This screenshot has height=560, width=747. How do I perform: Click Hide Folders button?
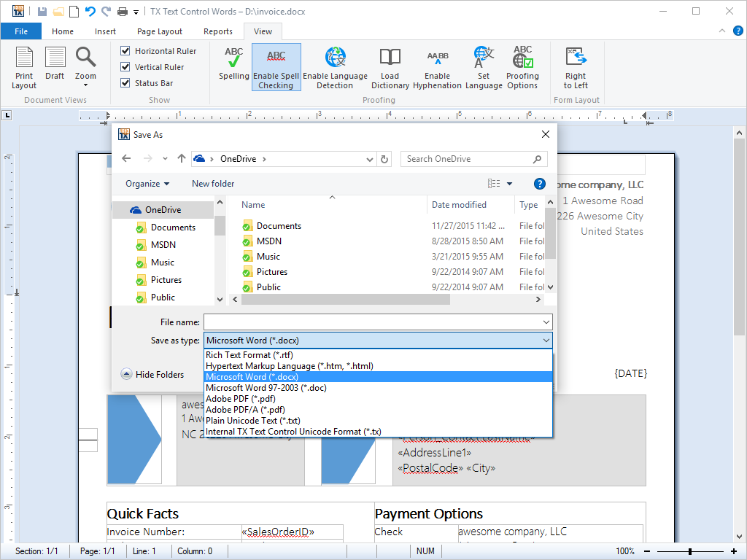[152, 374]
